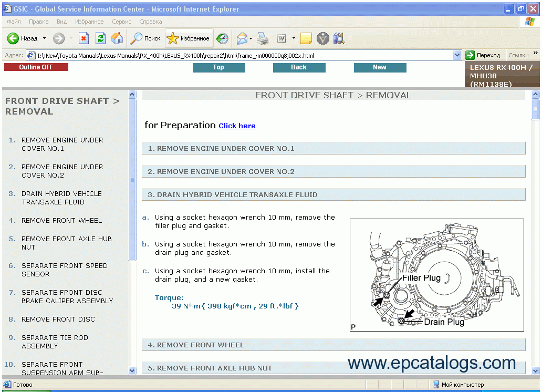Click the My Computer (Мой компьютер) zone indicator

pyautogui.click(x=458, y=385)
